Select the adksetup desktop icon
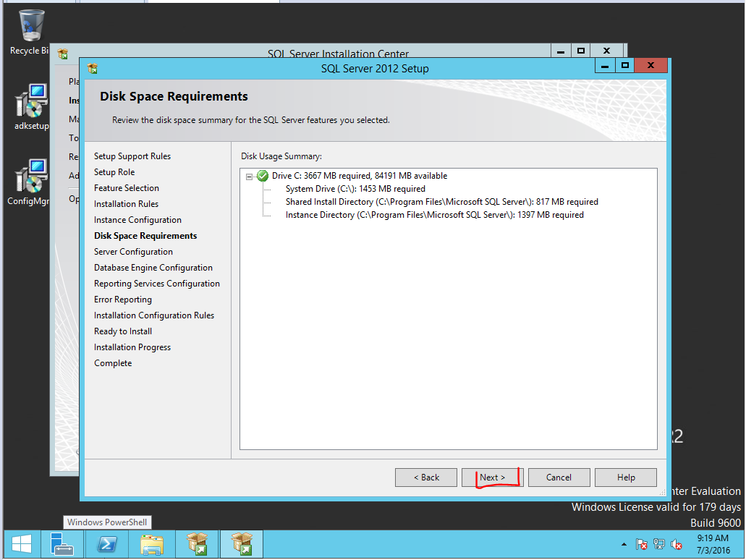 click(x=31, y=106)
